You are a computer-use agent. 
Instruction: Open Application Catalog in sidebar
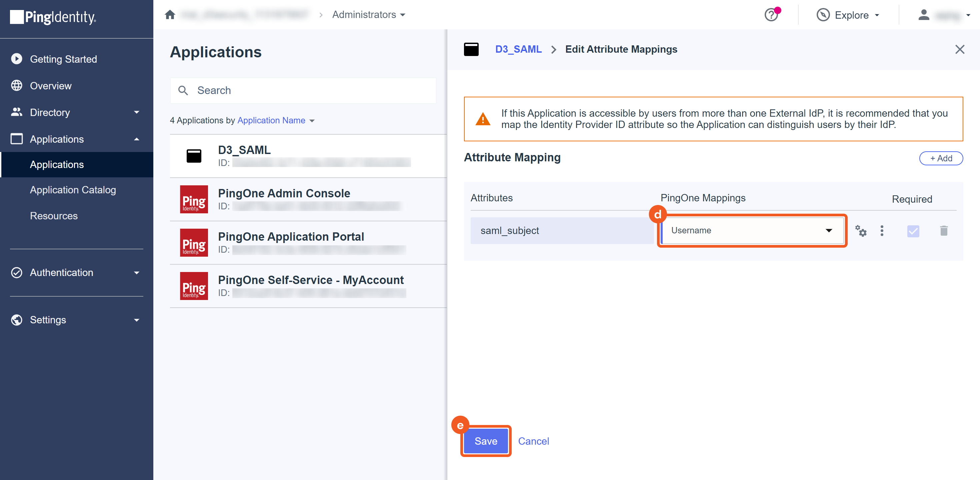click(73, 190)
